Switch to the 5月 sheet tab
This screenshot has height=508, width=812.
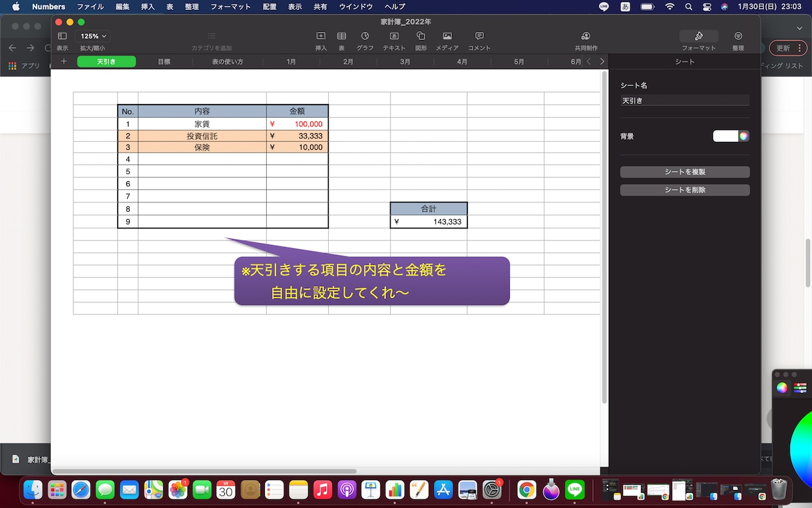coord(519,61)
